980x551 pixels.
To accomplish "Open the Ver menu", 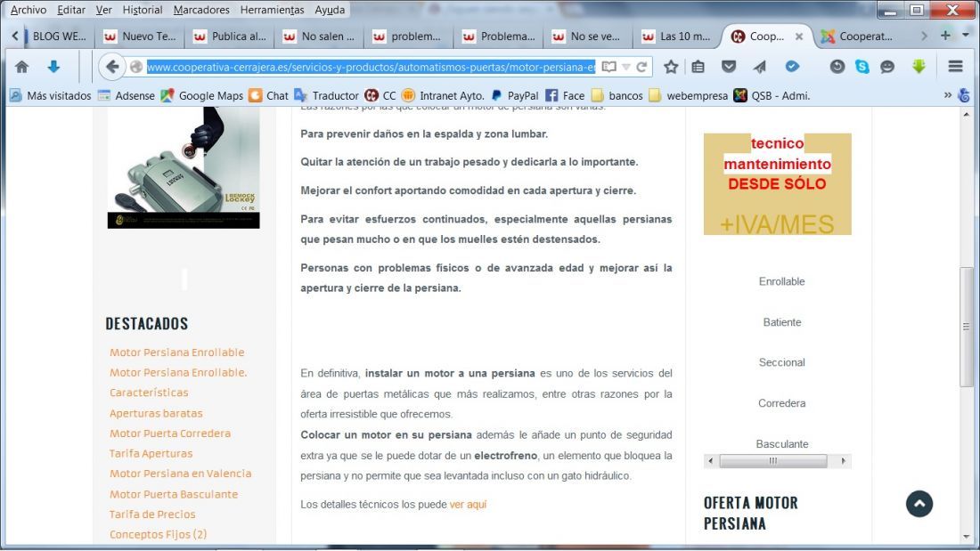I will (103, 10).
